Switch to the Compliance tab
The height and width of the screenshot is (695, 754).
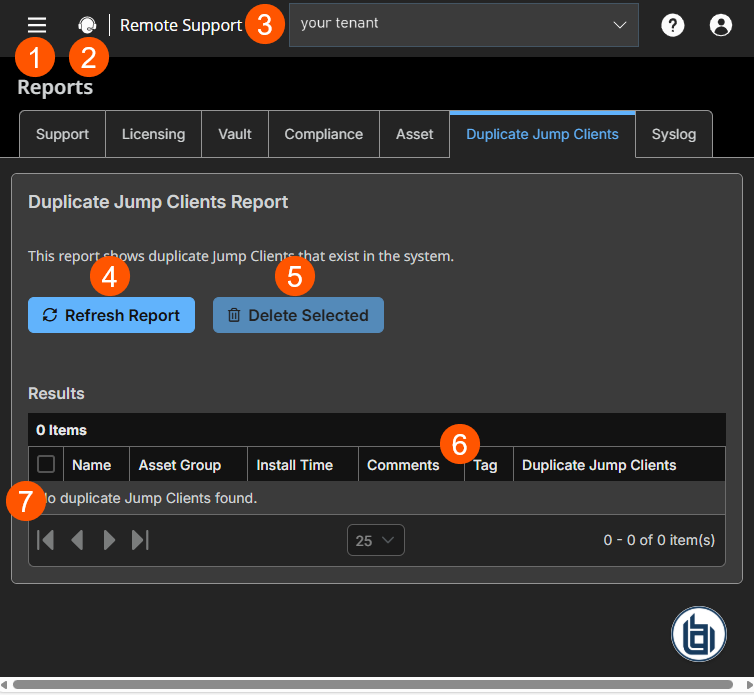click(324, 134)
